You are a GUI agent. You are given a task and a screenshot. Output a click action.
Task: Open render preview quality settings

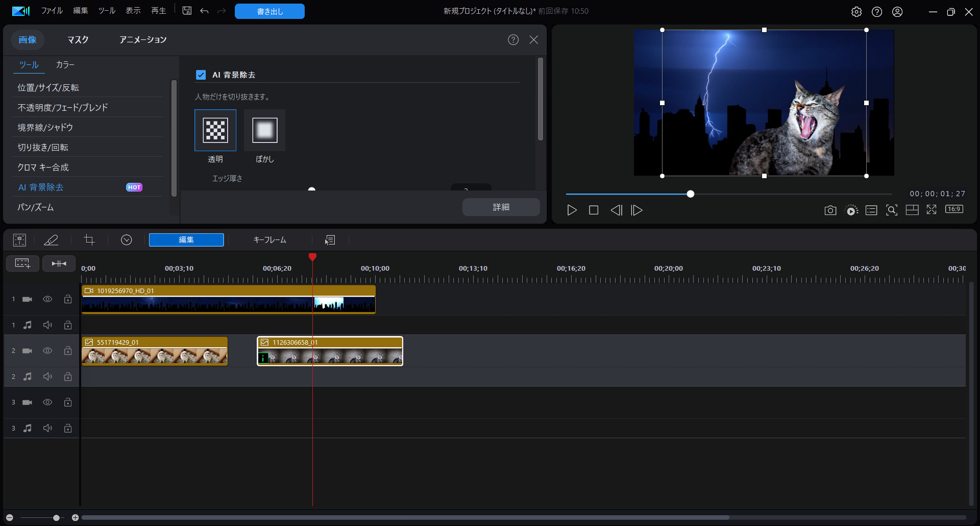click(851, 210)
